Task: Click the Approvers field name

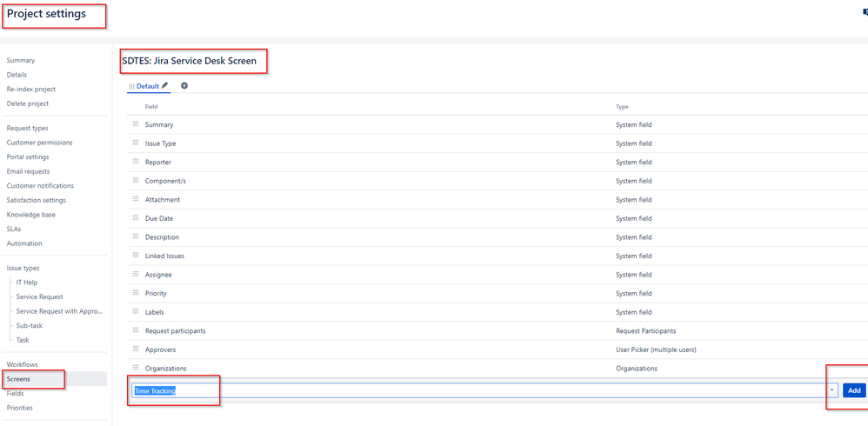Action: [161, 349]
